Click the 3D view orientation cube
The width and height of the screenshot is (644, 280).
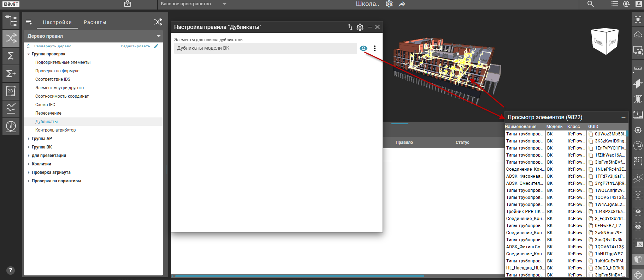tap(605, 42)
